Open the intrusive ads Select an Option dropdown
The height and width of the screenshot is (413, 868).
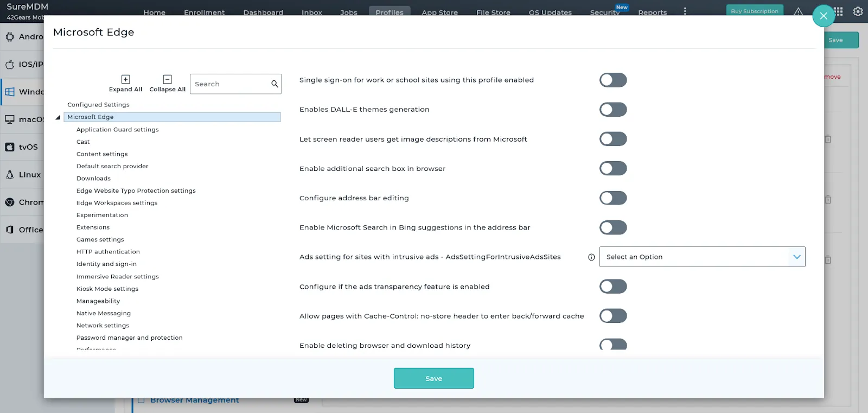702,257
